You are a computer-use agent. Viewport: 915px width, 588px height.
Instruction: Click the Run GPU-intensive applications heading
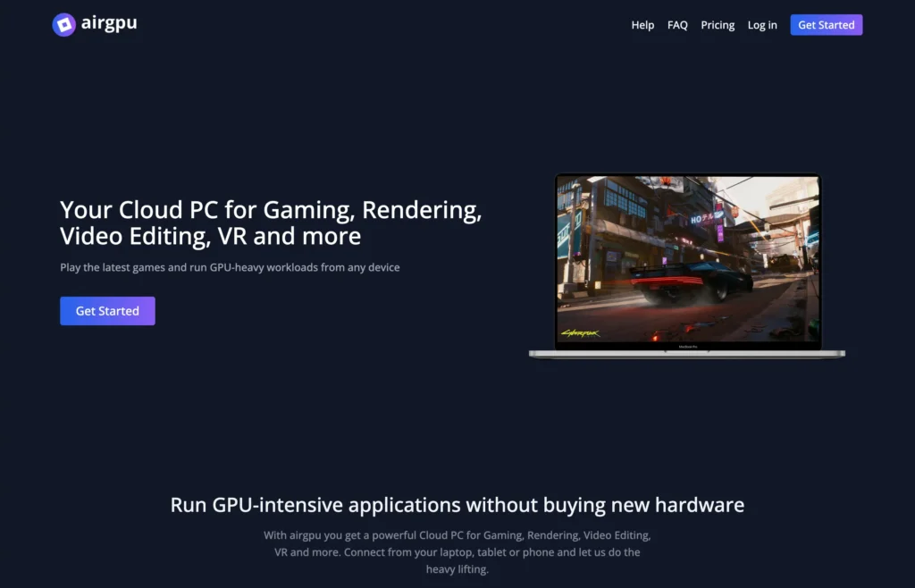[x=457, y=504]
